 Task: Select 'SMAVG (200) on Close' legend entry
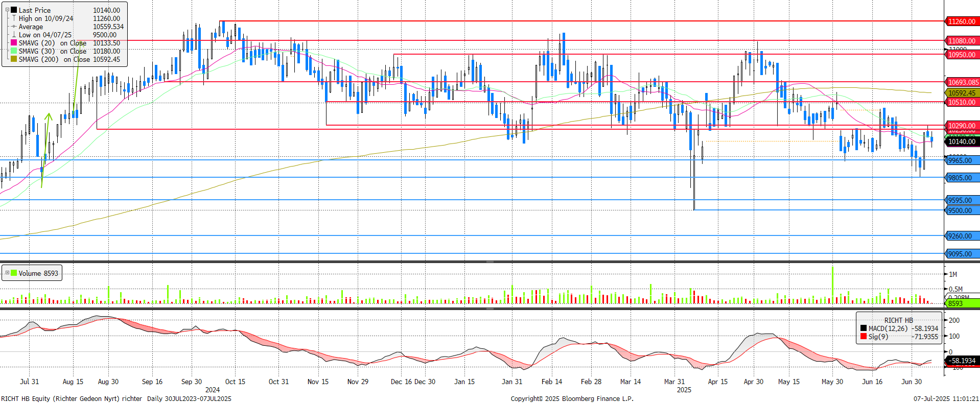click(x=54, y=59)
